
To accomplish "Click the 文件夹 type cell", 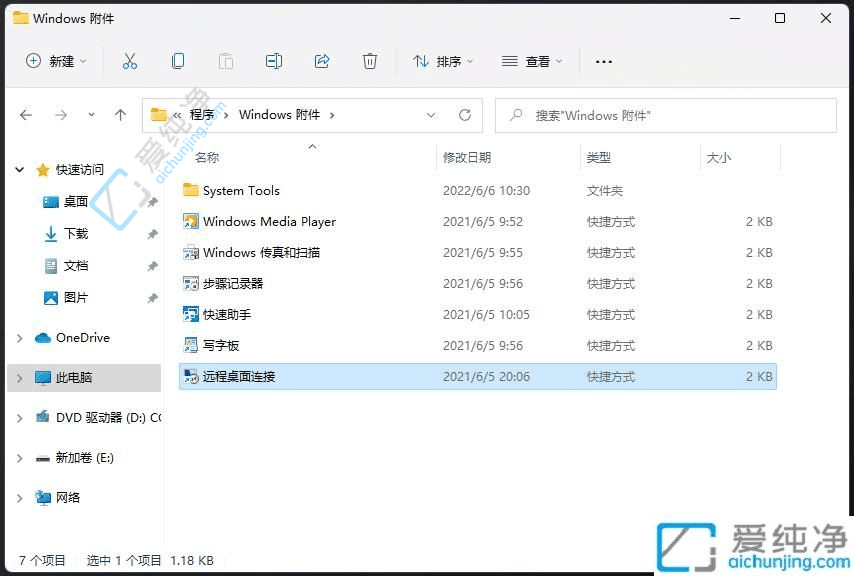I will click(x=605, y=191).
